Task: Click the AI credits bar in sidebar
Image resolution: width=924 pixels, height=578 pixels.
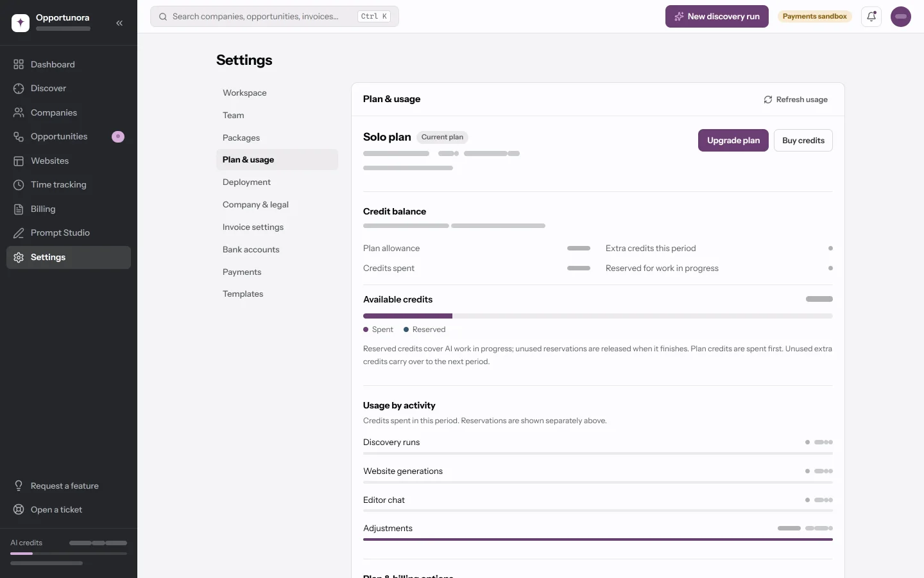Action: [69, 554]
